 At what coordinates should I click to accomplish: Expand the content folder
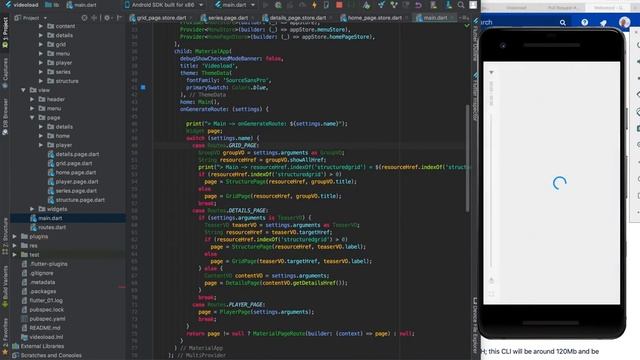click(x=41, y=26)
